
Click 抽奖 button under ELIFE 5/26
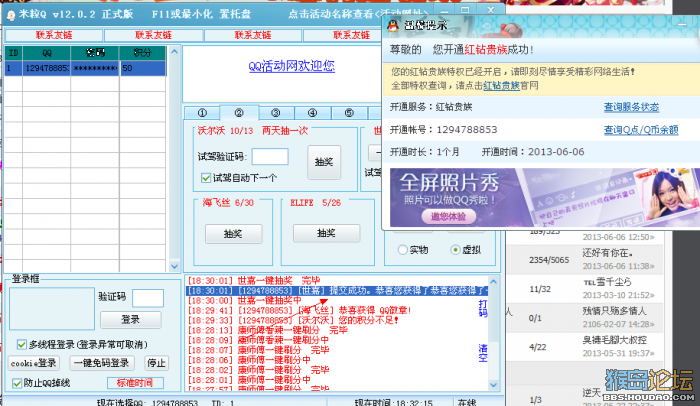coord(326,233)
